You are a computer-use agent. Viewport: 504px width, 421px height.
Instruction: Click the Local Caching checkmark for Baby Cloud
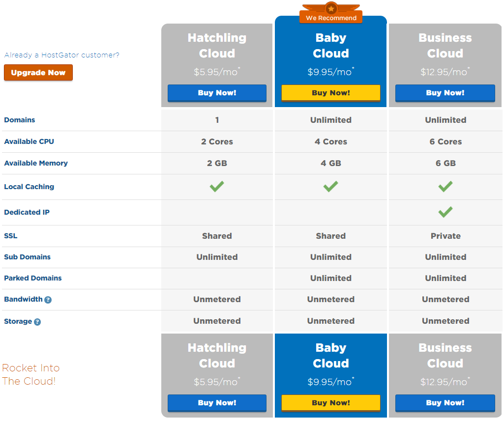click(331, 186)
